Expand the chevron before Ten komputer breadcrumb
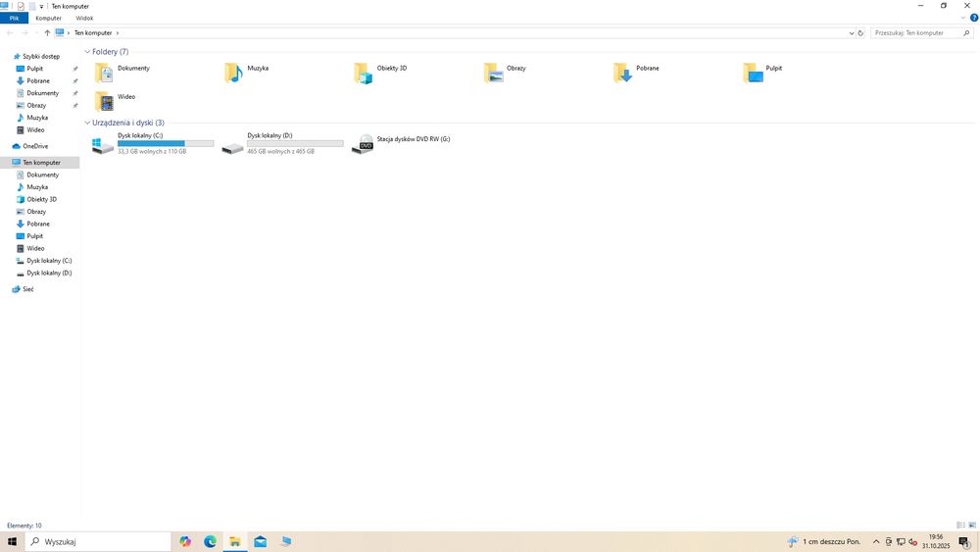Image resolution: width=980 pixels, height=552 pixels. tap(69, 32)
